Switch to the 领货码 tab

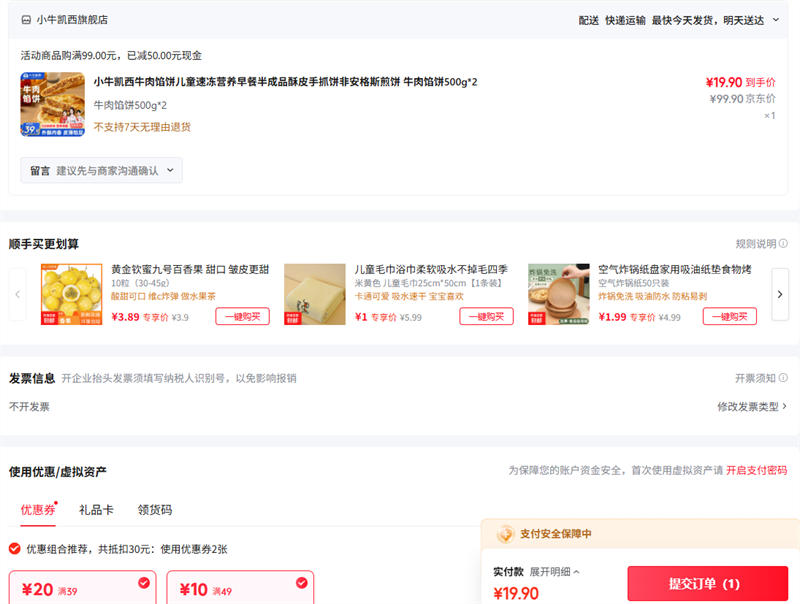point(154,510)
